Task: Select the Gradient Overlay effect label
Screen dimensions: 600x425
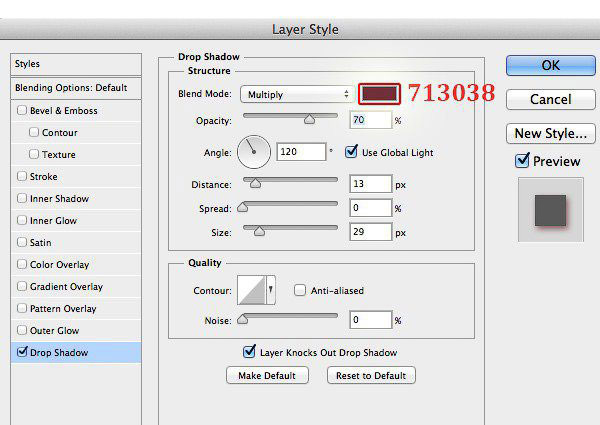Action: pyautogui.click(x=67, y=287)
